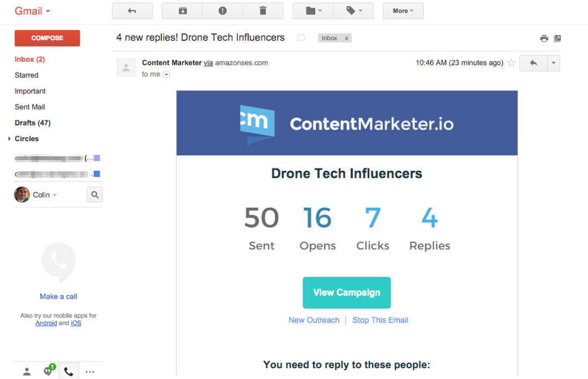Delete the email with trash icon
The height and width of the screenshot is (379, 588).
pos(263,11)
